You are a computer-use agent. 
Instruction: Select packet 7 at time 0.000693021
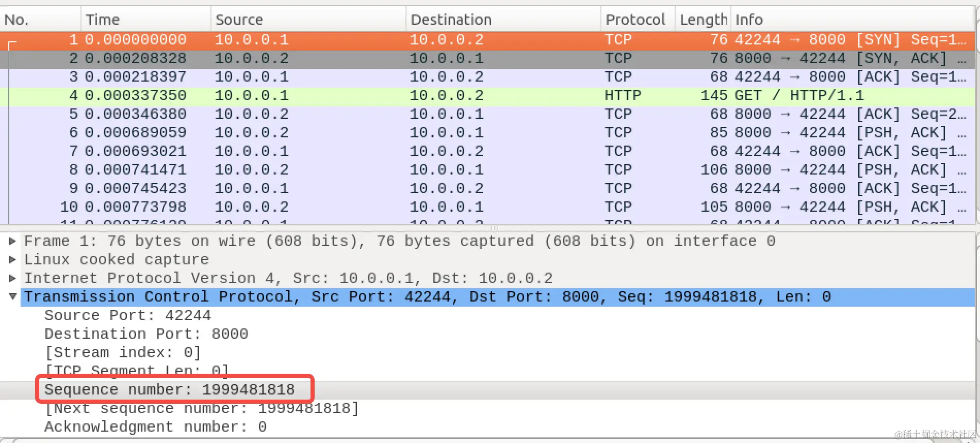487,151
